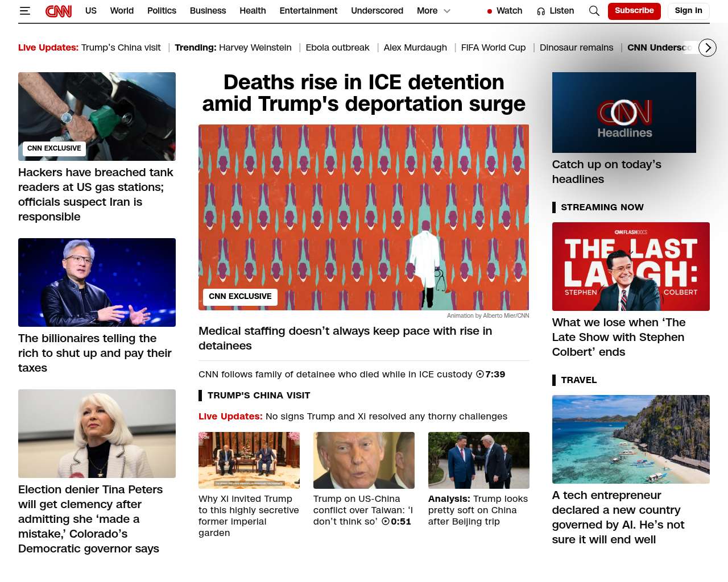This screenshot has width=728, height=582.
Task: Click the Listen headphones icon
Action: pos(541,11)
